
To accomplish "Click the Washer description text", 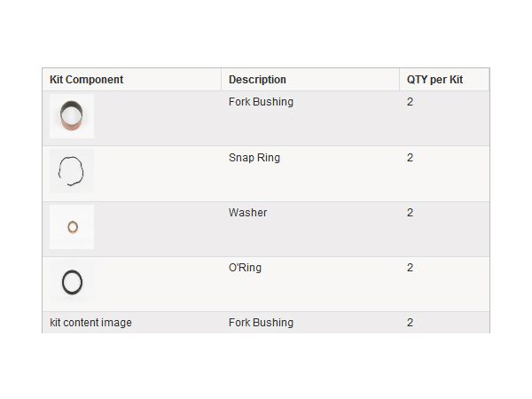I will [x=247, y=213].
